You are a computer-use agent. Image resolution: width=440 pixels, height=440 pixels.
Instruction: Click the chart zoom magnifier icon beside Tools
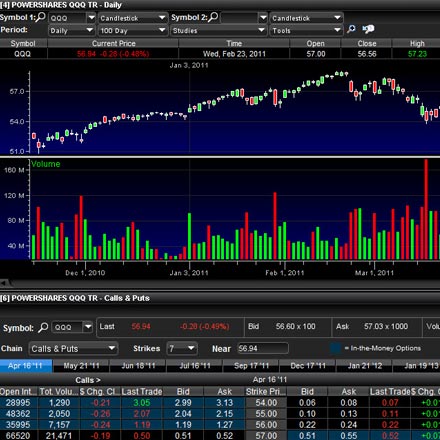(351, 29)
